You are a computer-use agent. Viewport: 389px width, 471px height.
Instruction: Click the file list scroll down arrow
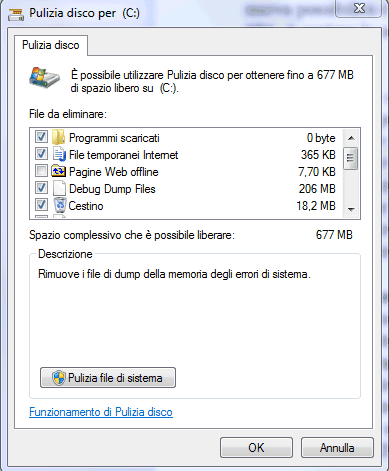coord(351,209)
